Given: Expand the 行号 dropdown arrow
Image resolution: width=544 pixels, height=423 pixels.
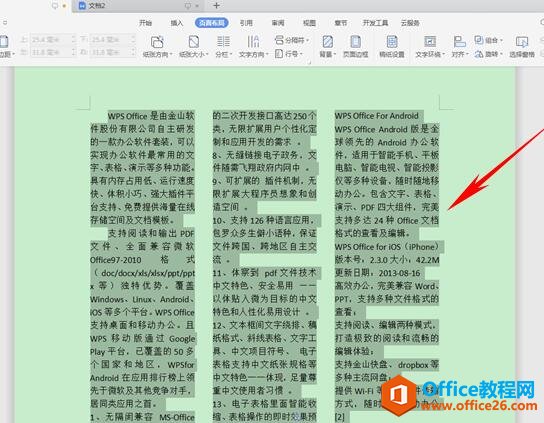Looking at the screenshot, I should (x=301, y=54).
